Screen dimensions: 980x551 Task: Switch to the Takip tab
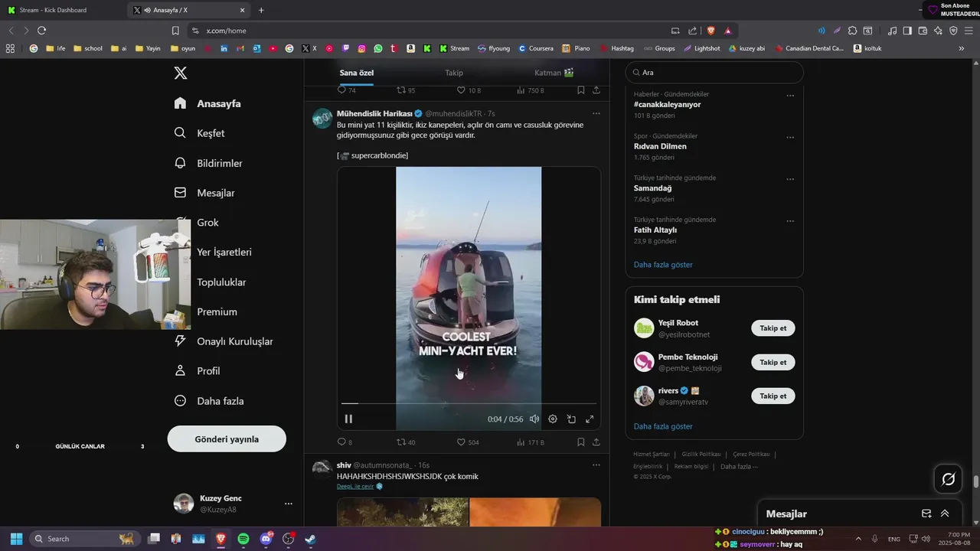click(x=454, y=73)
